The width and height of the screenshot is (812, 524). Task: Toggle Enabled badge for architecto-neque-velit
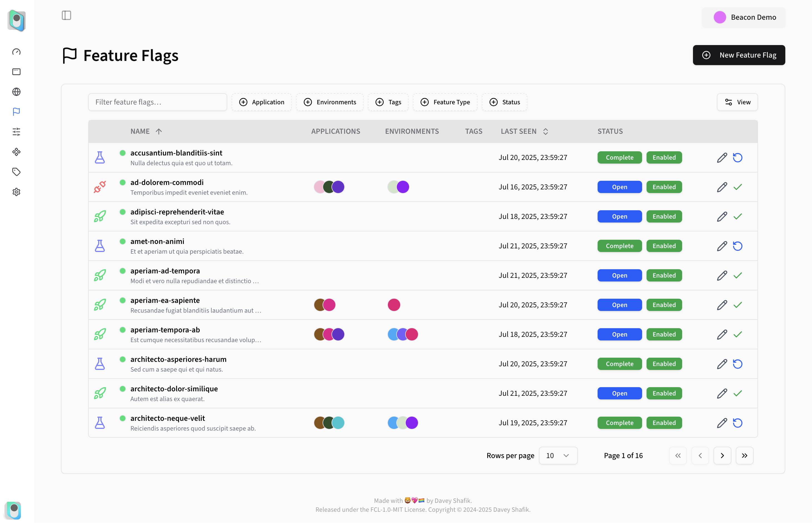[x=664, y=423]
